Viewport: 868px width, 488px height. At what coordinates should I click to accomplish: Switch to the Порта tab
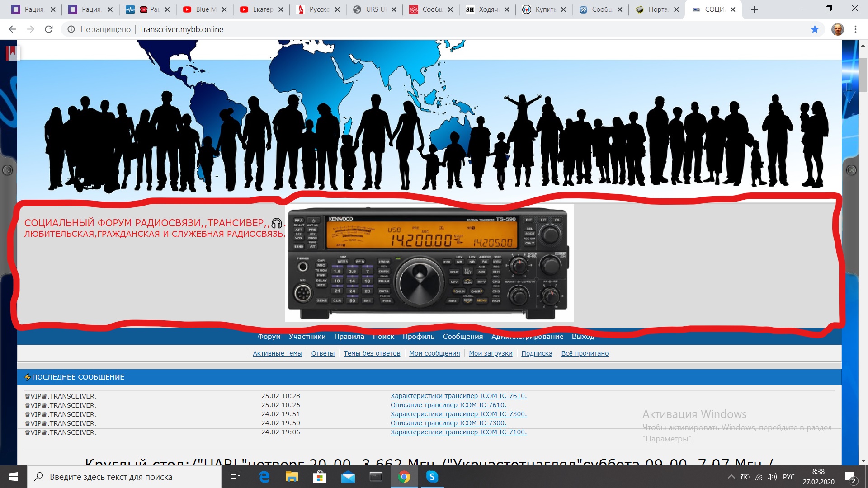(x=658, y=9)
